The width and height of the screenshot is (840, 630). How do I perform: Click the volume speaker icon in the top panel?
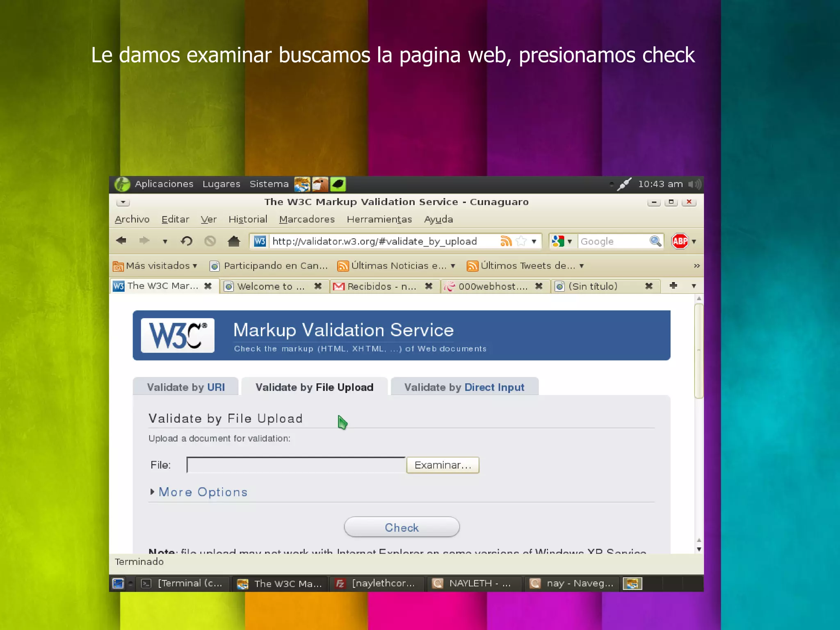click(x=694, y=184)
